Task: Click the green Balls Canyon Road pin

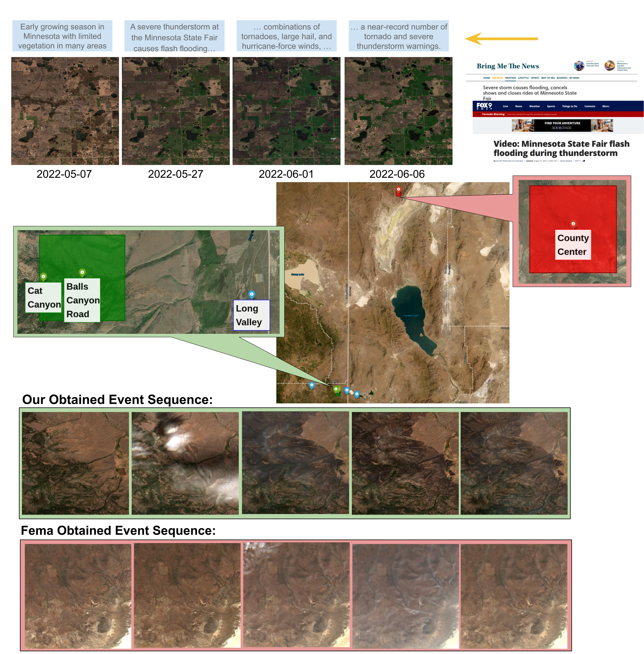Action: tap(82, 272)
